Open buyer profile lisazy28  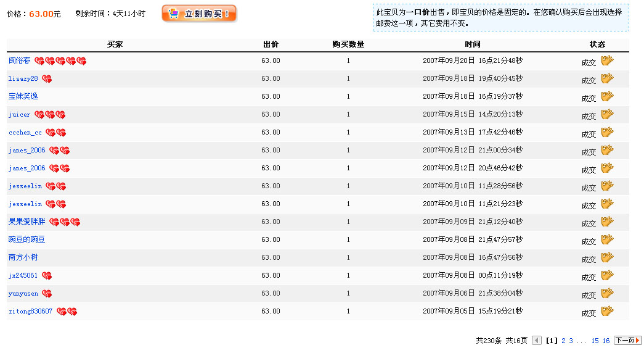click(23, 78)
